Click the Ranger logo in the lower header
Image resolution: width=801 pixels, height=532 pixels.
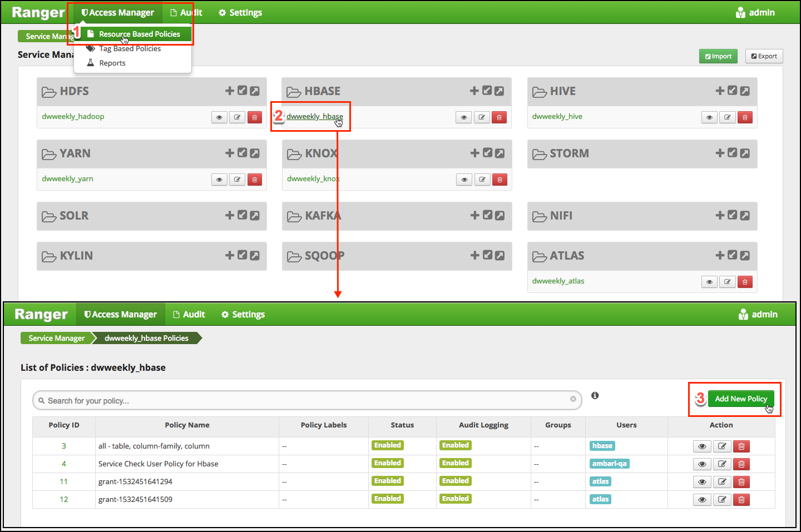41,314
